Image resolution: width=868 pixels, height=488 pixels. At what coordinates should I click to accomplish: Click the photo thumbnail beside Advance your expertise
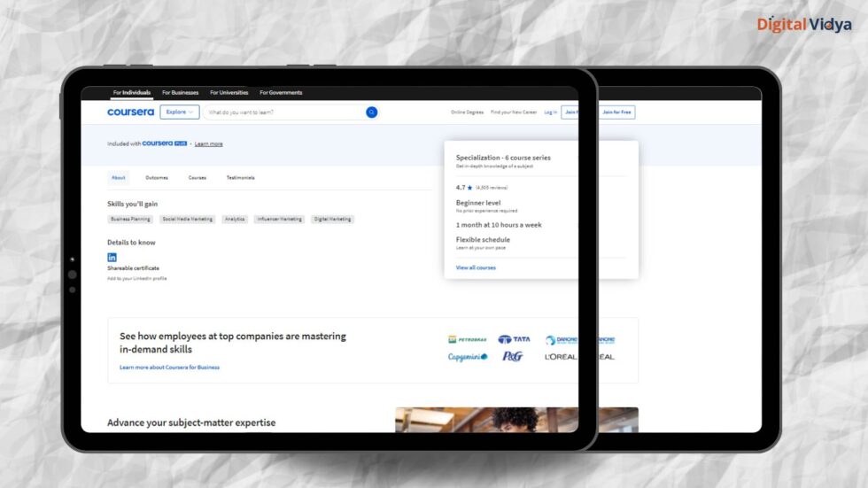[516, 420]
